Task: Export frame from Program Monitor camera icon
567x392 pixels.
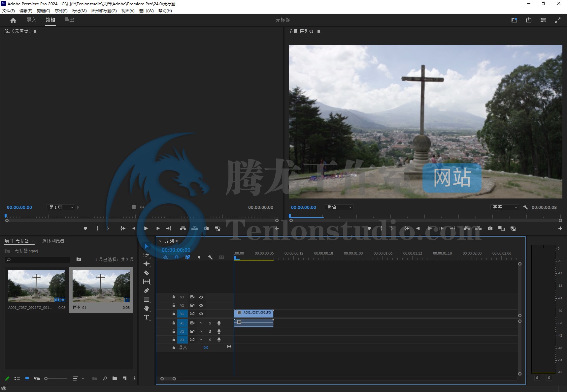Action: [x=490, y=228]
